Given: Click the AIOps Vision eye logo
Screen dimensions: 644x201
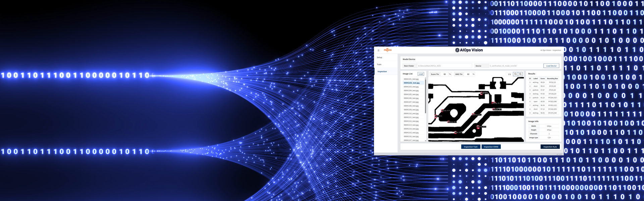Looking at the screenshot, I should [457, 50].
